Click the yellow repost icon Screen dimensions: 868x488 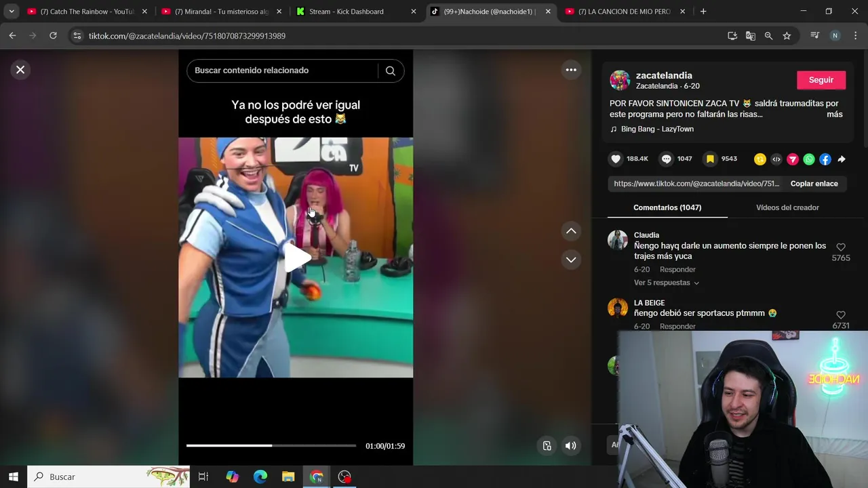(760, 159)
